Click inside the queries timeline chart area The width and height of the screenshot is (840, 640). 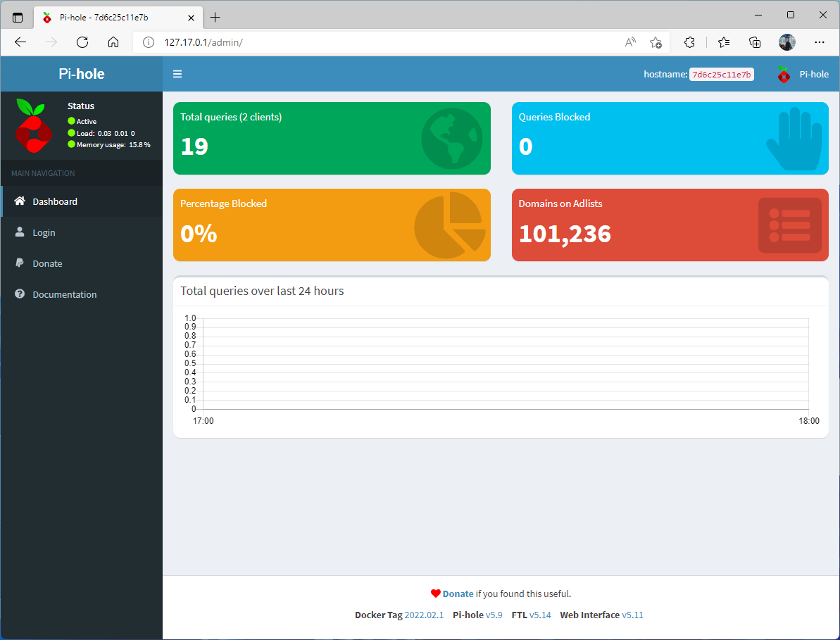(x=505, y=363)
